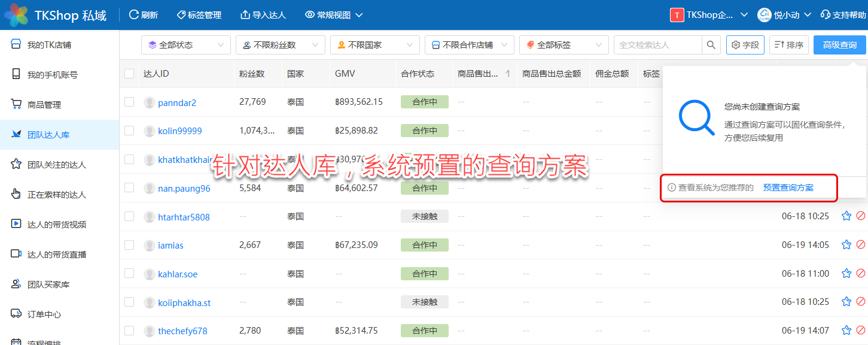Click the avatar icon beside panndar2

[x=150, y=102]
